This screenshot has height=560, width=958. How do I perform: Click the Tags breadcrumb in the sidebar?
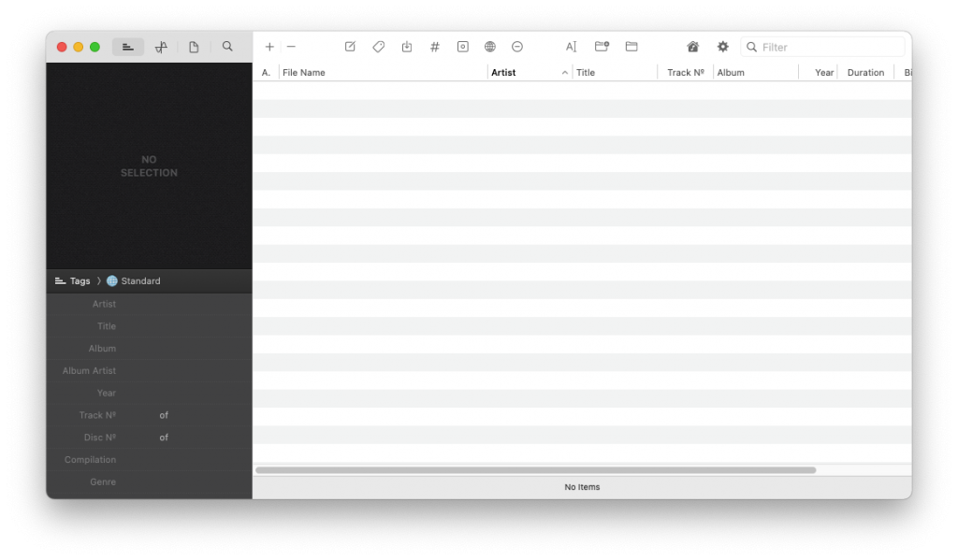tap(73, 280)
